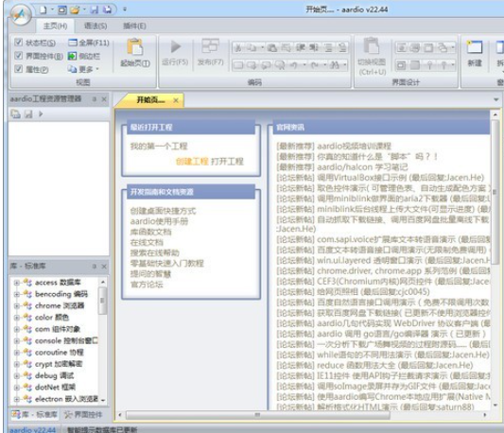504x433 pixels.
Task: Click the scissors cut icon in 编码 group
Action: [238, 48]
